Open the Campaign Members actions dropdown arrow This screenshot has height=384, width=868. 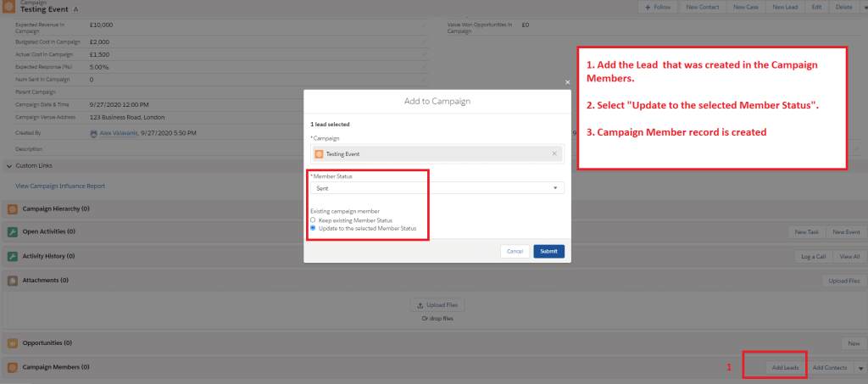[x=860, y=368]
